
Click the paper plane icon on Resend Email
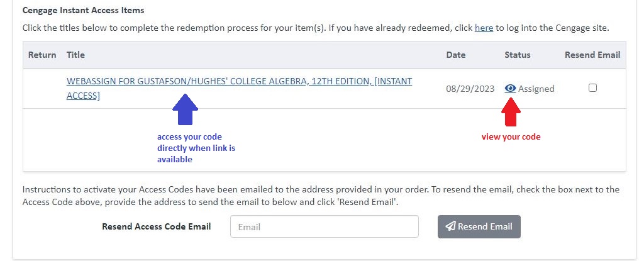[x=450, y=226]
